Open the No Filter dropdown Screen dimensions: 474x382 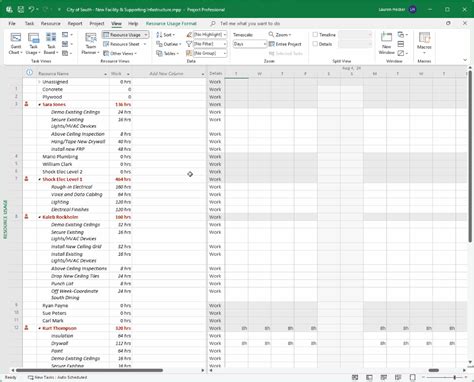(x=225, y=44)
